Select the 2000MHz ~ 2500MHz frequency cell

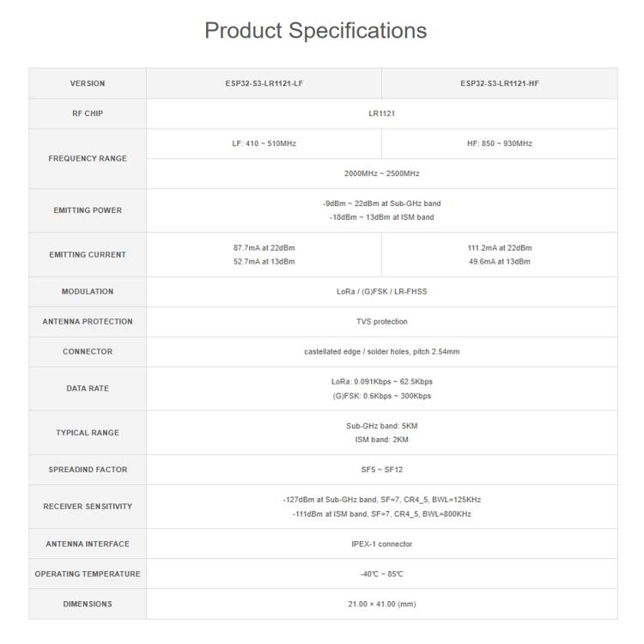[381, 173]
